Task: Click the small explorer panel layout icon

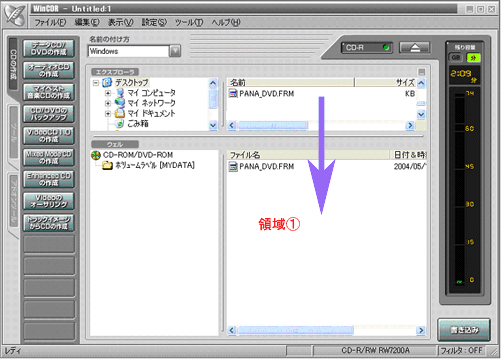Action: (x=422, y=72)
